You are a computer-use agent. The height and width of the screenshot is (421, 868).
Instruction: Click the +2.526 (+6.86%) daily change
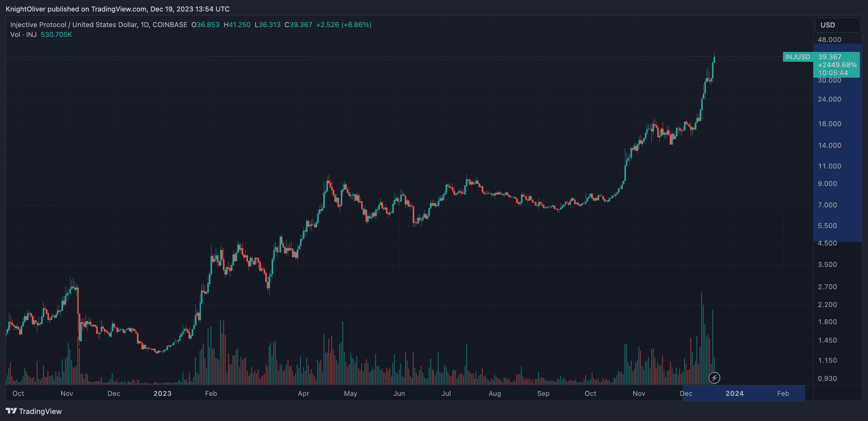tap(344, 25)
